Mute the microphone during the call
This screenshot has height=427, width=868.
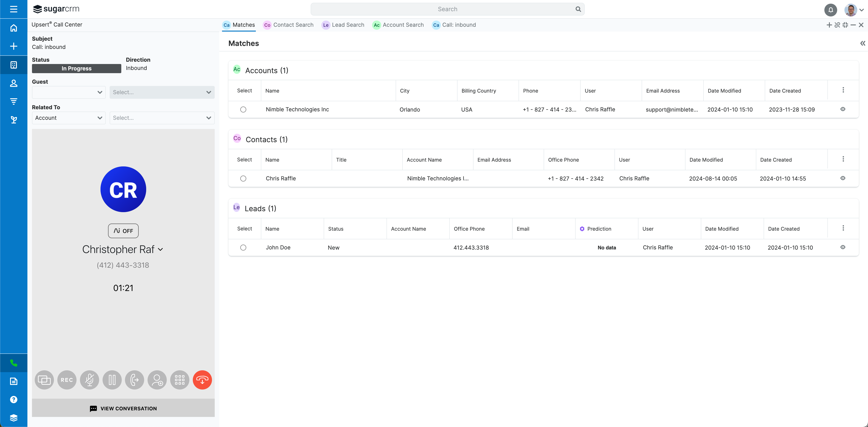[x=89, y=380]
